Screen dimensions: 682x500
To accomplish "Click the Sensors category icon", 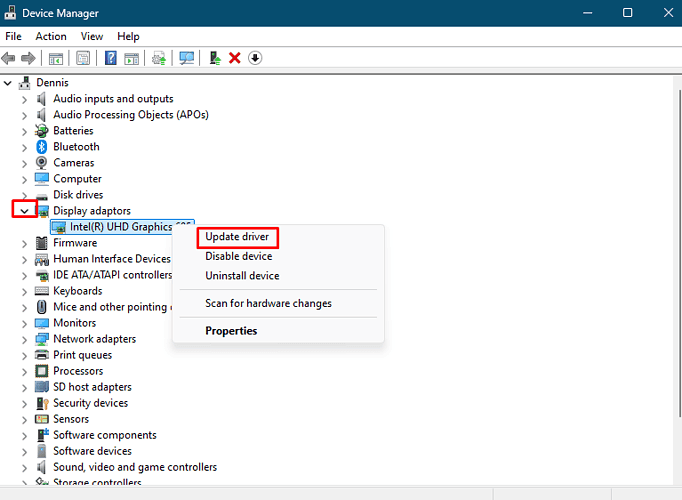I will coord(41,419).
